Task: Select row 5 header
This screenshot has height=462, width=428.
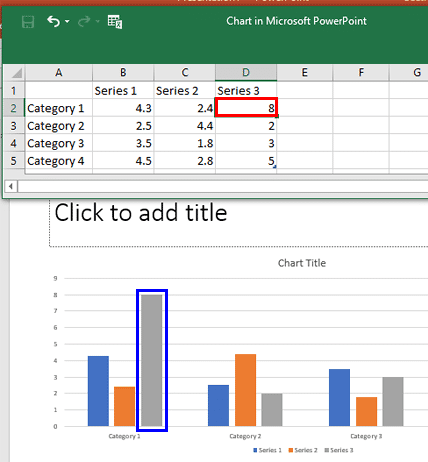Action: pos(14,161)
